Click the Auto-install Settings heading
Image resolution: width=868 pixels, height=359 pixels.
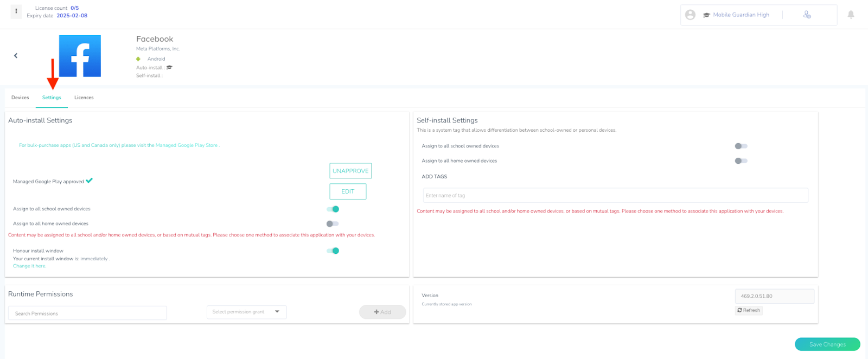click(x=40, y=120)
